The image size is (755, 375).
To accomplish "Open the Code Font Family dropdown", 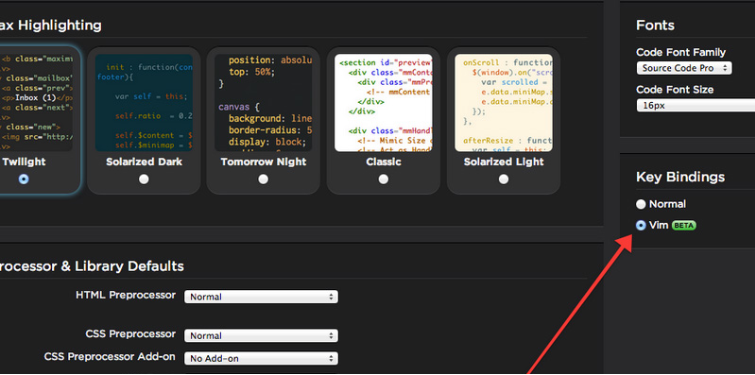I will (684, 68).
